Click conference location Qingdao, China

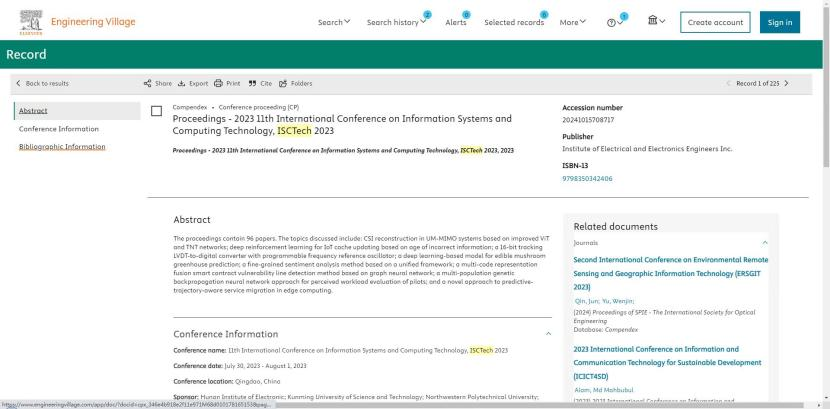click(258, 381)
